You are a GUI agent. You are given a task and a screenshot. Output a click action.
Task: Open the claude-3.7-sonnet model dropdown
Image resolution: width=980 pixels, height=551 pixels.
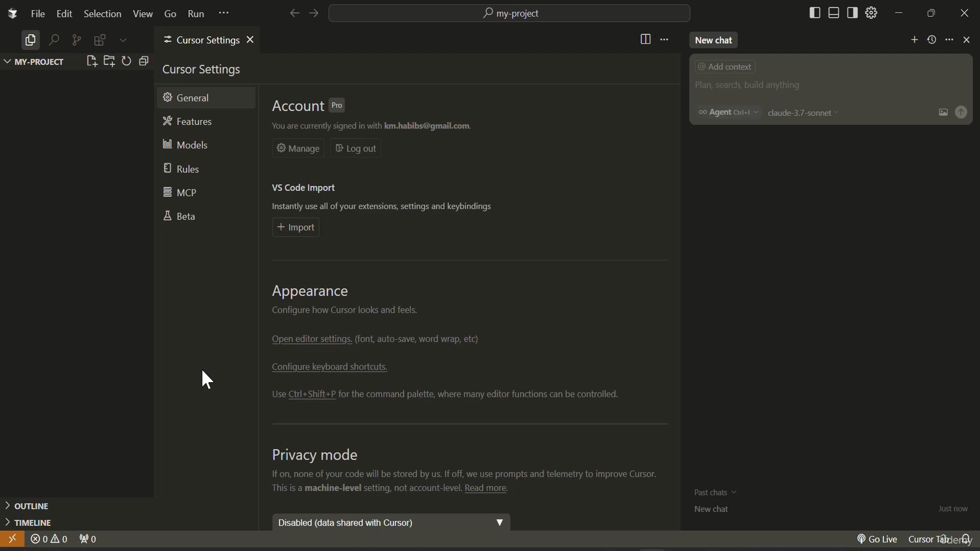coord(803,113)
